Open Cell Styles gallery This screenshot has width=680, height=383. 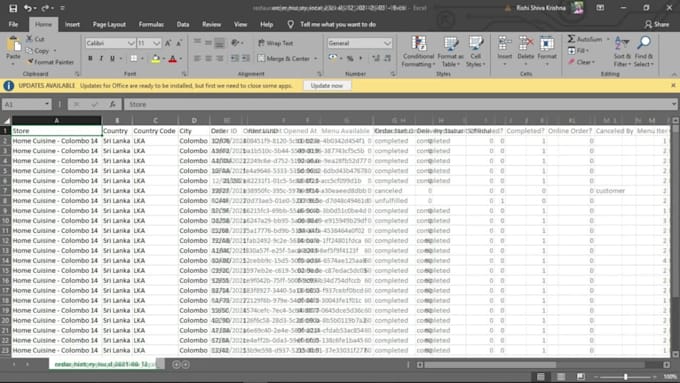[476, 52]
